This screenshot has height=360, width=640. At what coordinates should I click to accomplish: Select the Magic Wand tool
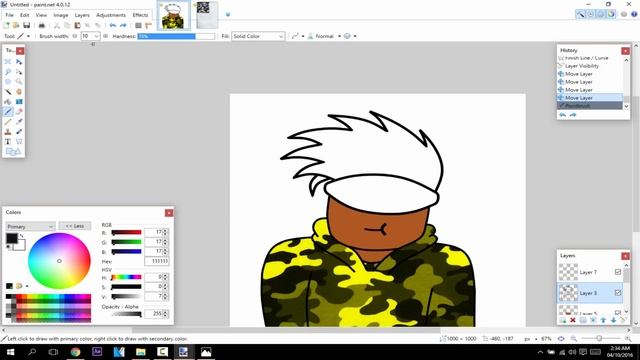click(8, 92)
